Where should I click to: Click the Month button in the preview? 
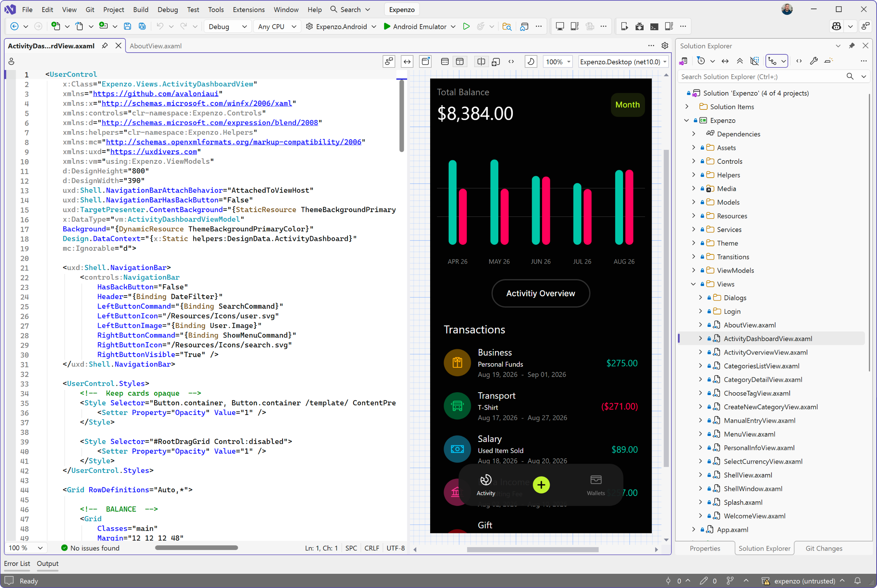[627, 104]
